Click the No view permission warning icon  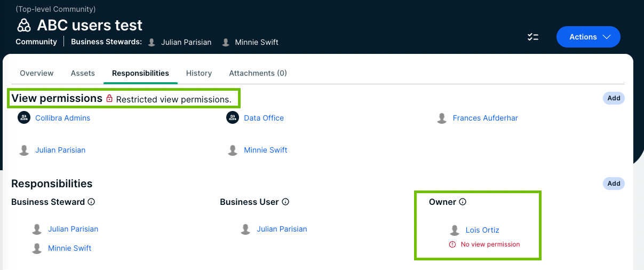click(452, 244)
